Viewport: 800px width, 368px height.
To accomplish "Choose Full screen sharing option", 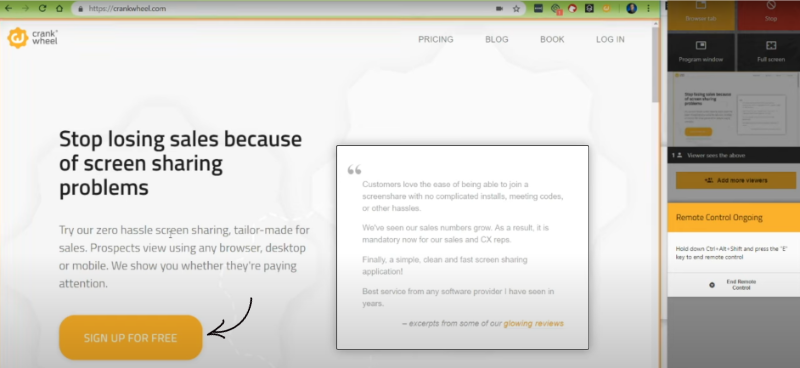I will 770,52.
